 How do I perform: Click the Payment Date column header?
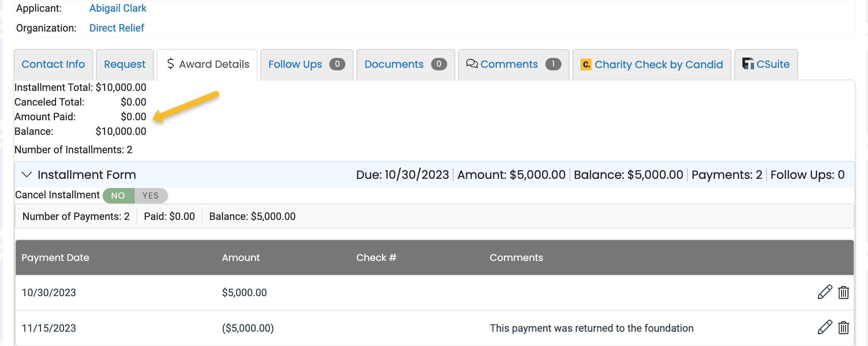pos(55,257)
